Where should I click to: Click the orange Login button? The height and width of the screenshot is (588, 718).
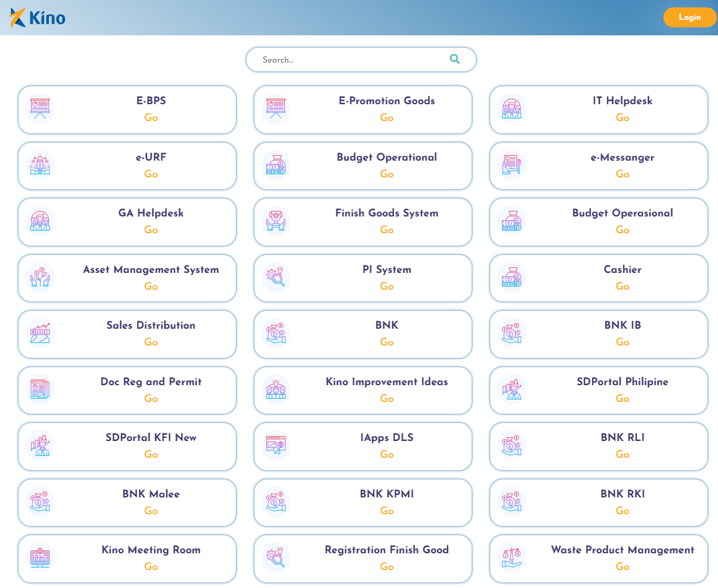(x=689, y=17)
